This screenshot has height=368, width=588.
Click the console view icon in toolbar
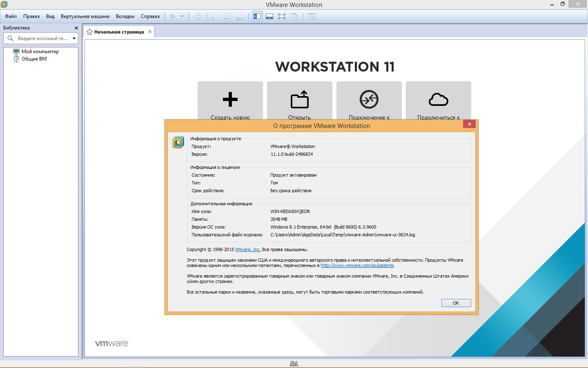(x=312, y=16)
